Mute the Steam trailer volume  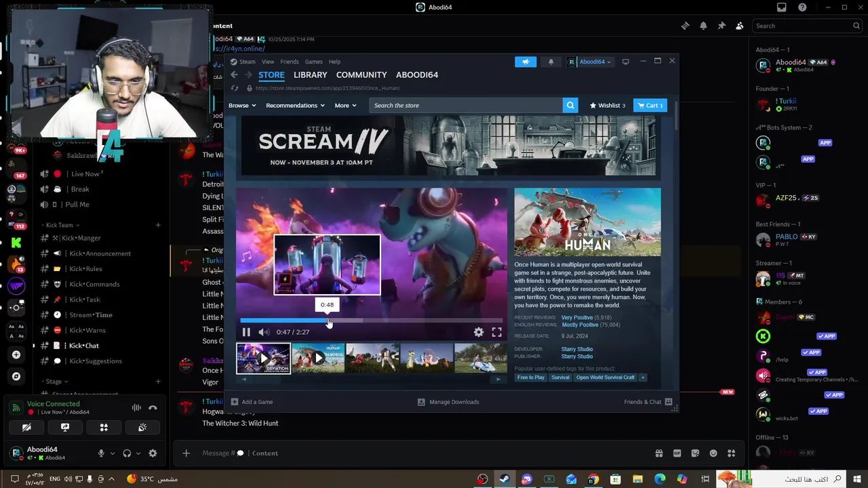[264, 332]
